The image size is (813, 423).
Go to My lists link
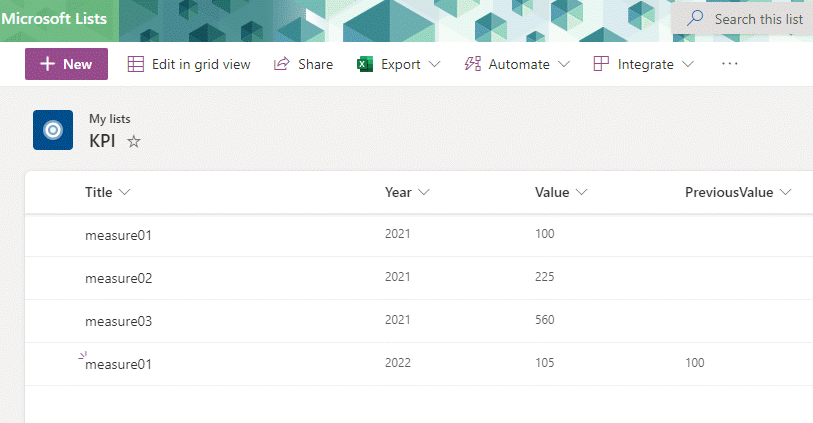pos(109,119)
